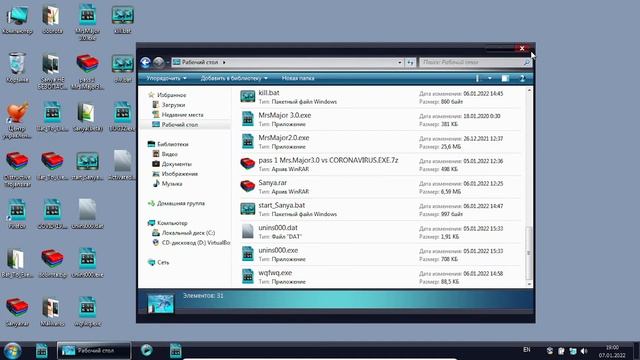
Task: Select unins000.exe file name in list
Action: click(278, 250)
